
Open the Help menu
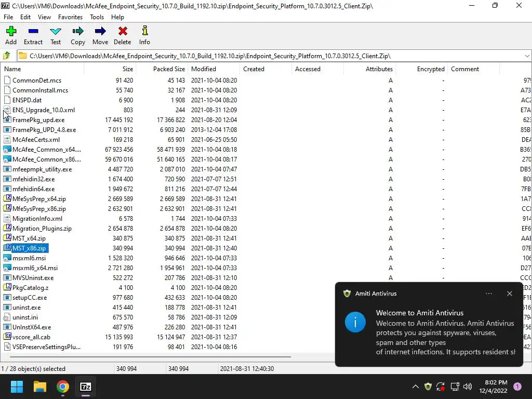(118, 17)
